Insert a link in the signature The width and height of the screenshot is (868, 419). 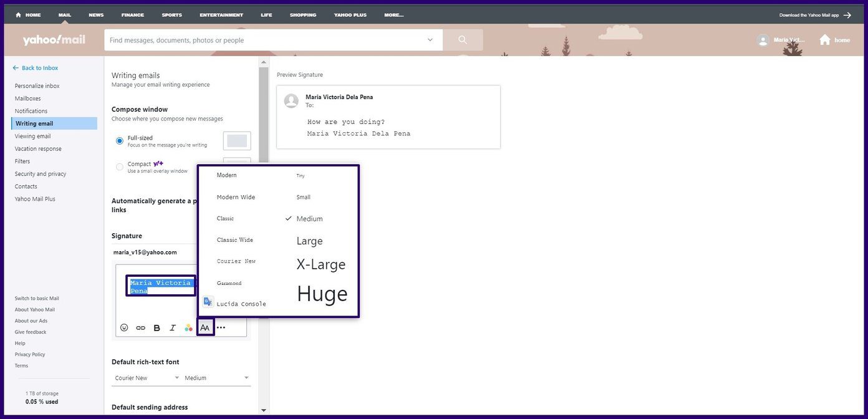[x=140, y=327]
